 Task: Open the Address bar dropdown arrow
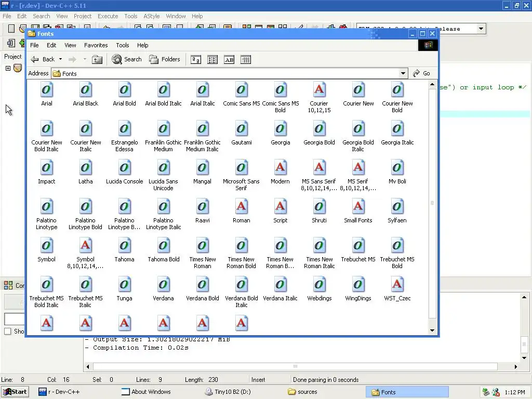click(403, 73)
